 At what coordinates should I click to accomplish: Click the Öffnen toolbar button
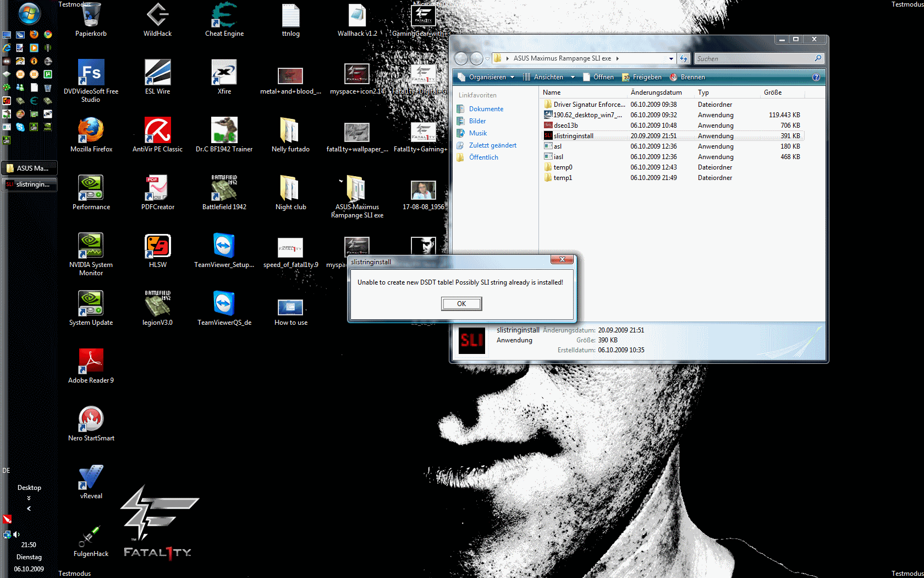(598, 77)
